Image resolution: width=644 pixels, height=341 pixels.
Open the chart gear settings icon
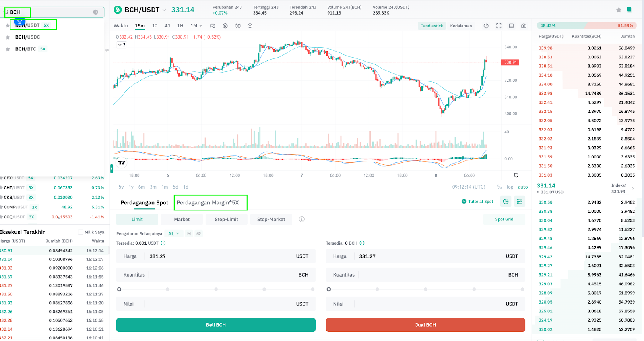[x=516, y=175]
